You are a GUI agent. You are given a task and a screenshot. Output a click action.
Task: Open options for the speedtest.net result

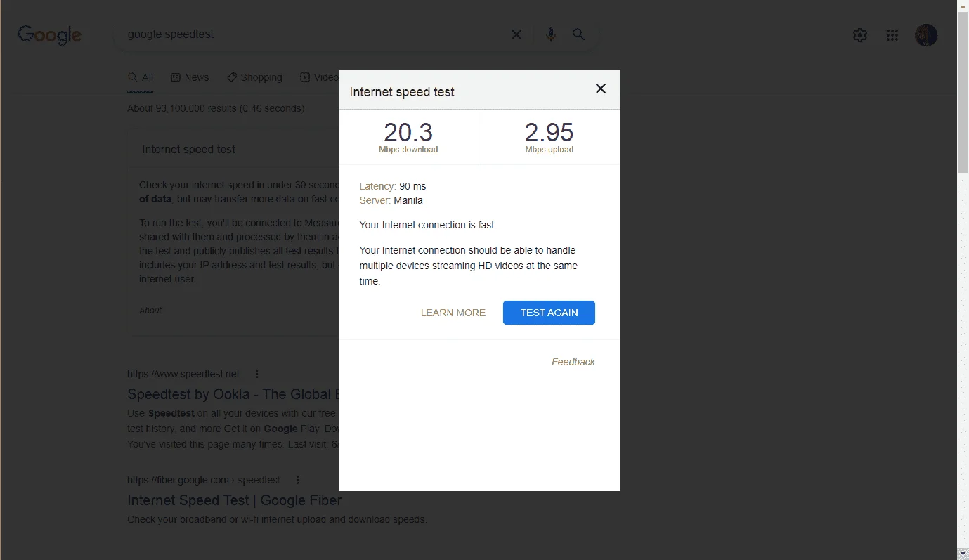click(257, 374)
